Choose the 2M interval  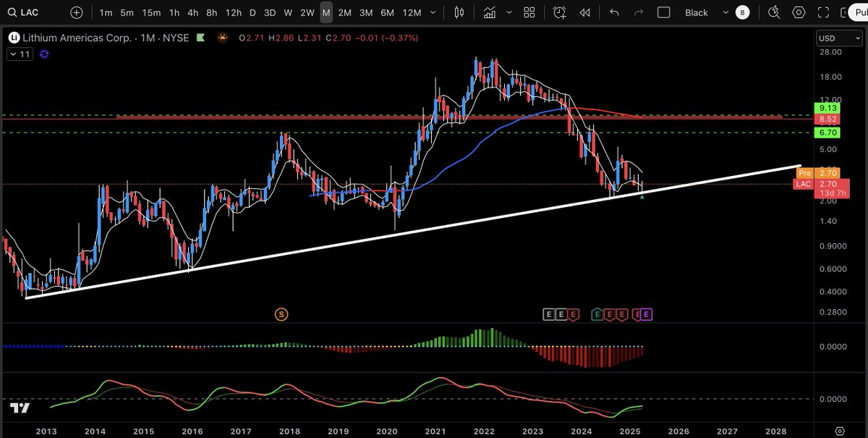pos(344,12)
